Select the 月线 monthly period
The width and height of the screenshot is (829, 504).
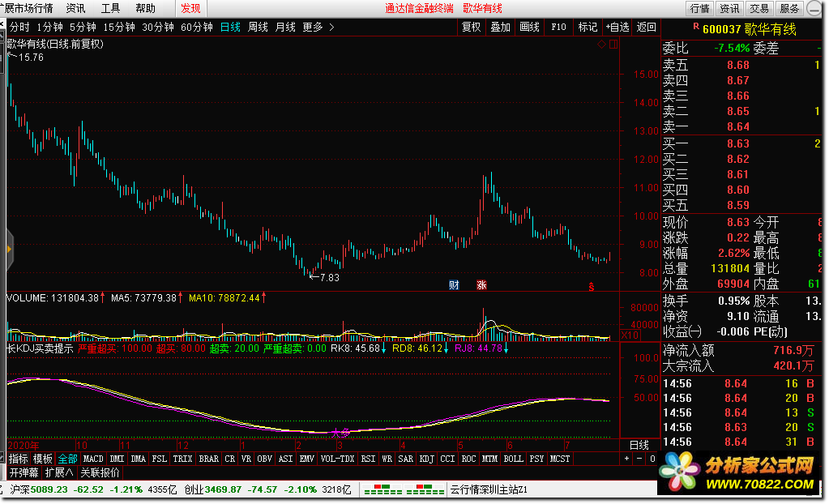285,27
